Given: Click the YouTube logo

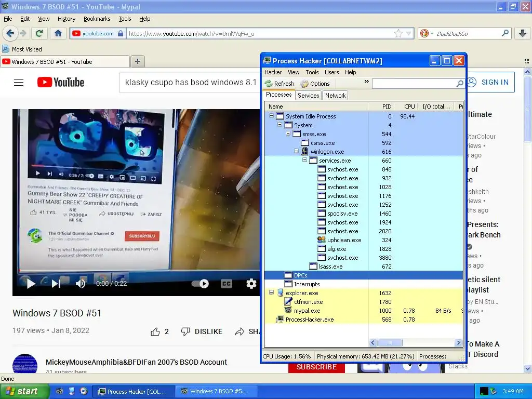Looking at the screenshot, I should [61, 83].
